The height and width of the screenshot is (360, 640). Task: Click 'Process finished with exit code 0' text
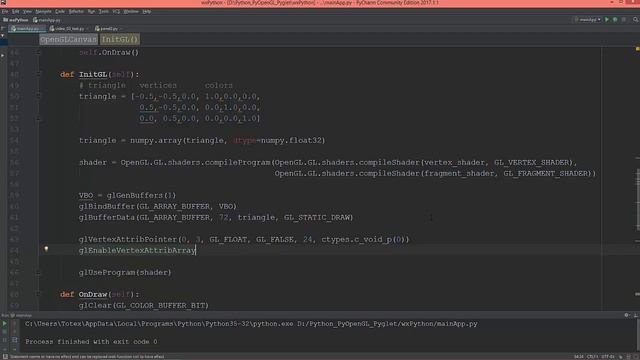91,342
